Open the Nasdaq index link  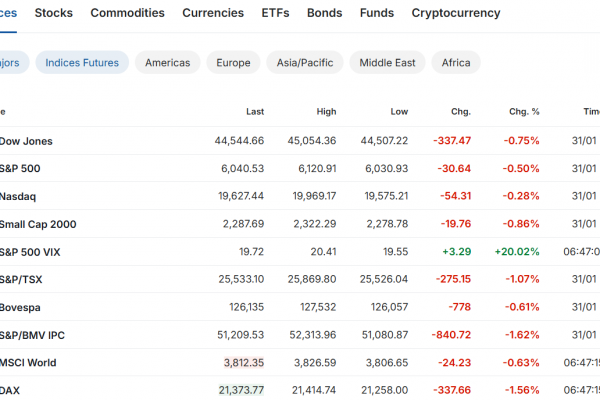pyautogui.click(x=19, y=196)
